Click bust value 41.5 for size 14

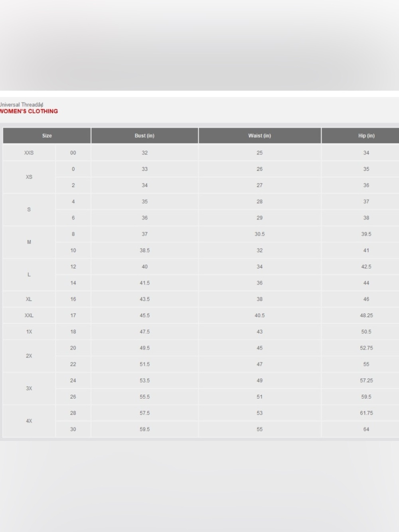144,283
